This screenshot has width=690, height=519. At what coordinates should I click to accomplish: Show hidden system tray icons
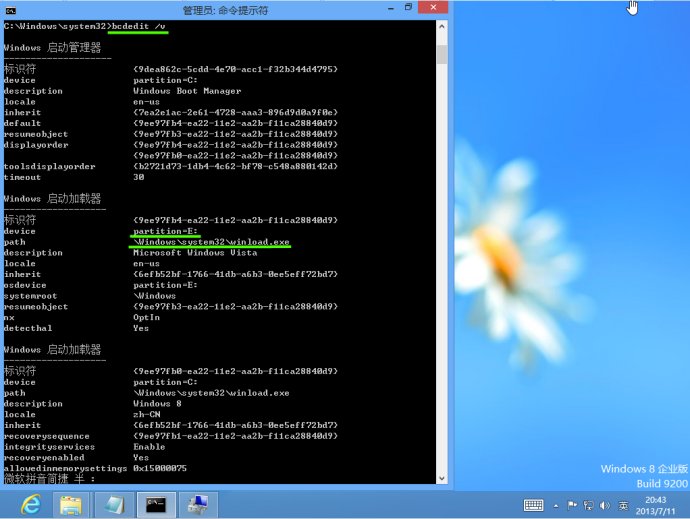[556, 506]
